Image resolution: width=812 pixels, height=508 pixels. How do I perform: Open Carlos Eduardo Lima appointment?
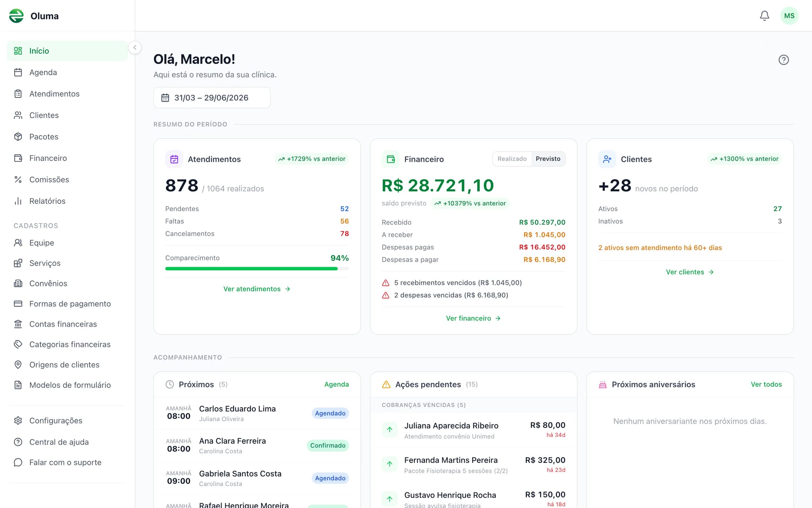click(257, 413)
